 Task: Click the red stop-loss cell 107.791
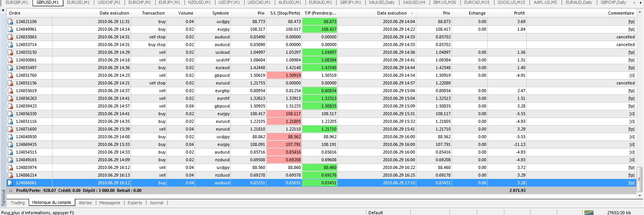click(x=284, y=144)
